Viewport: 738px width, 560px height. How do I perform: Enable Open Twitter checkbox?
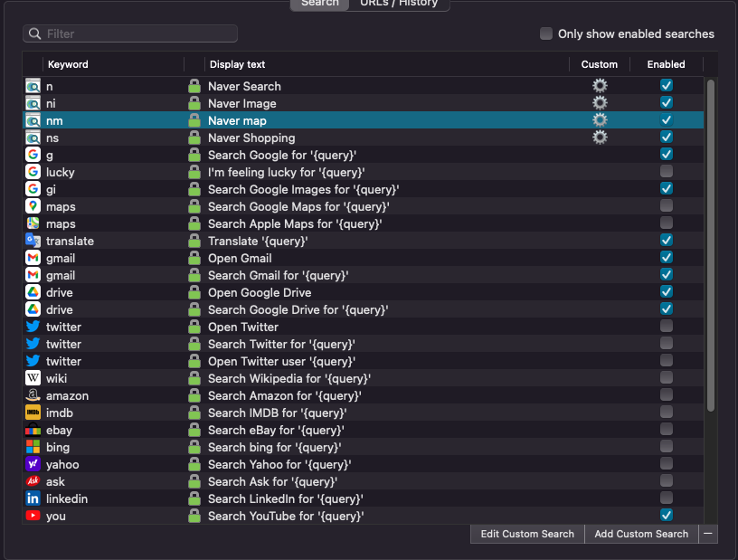pyautogui.click(x=666, y=326)
